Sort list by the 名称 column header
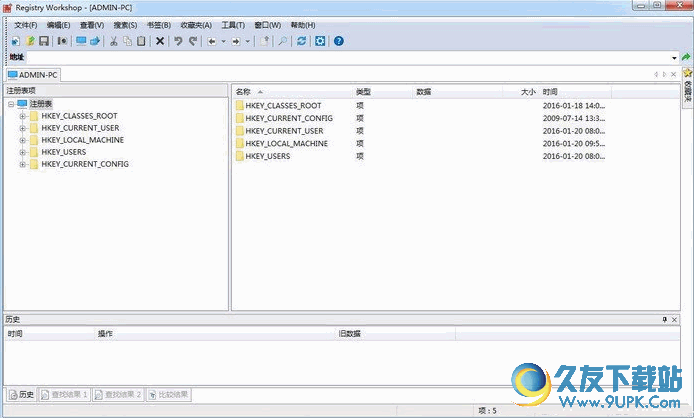The width and height of the screenshot is (694, 418). pos(292,92)
